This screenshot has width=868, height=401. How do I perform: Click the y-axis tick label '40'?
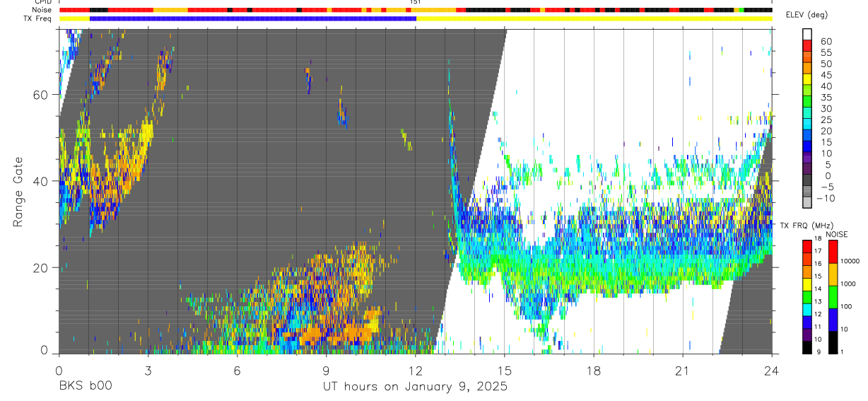[42, 181]
